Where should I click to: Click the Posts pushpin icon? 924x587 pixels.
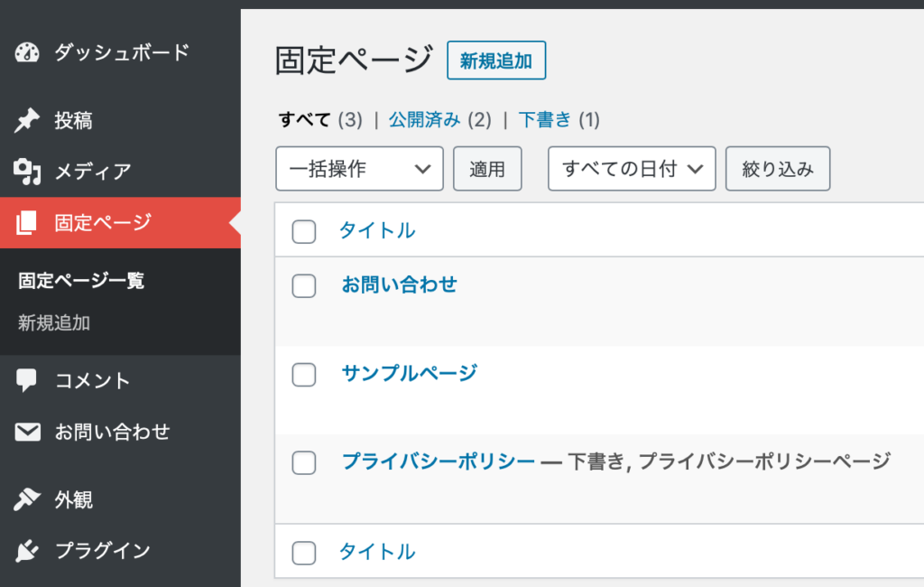click(27, 120)
